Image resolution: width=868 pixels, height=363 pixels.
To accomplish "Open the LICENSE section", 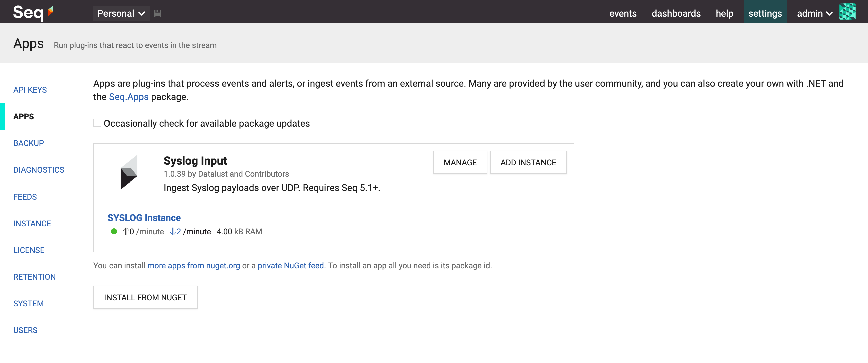I will pyautogui.click(x=29, y=251).
